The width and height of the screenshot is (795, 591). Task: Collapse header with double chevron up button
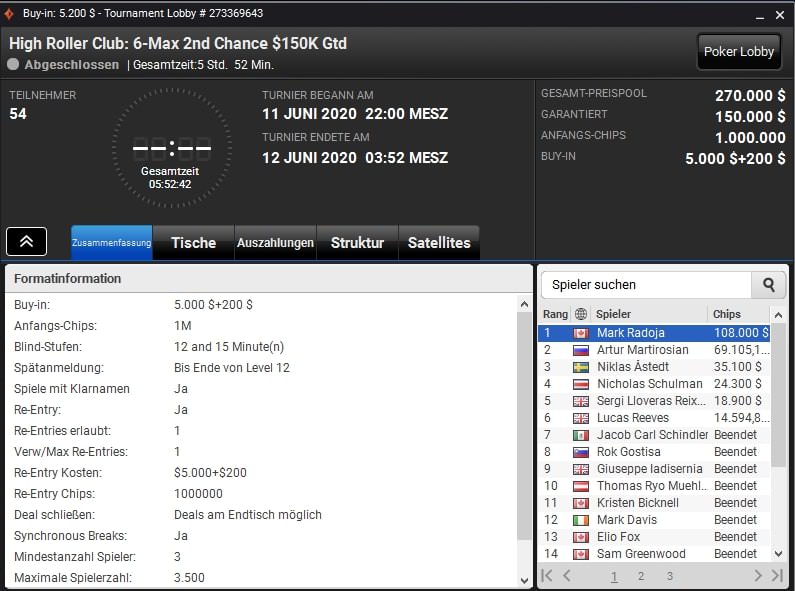tap(26, 242)
